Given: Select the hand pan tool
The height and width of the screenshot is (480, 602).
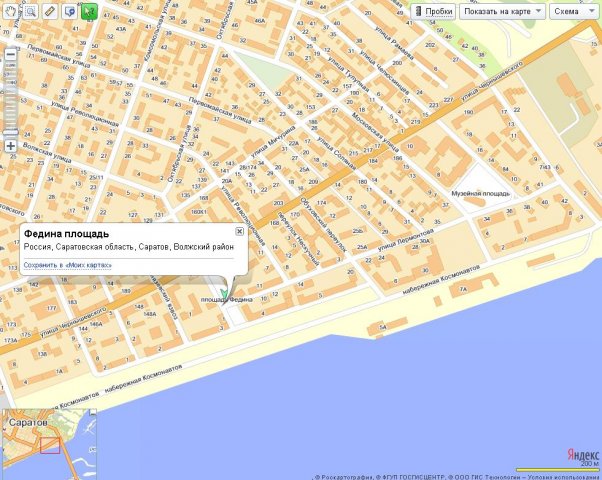Looking at the screenshot, I should click(11, 11).
